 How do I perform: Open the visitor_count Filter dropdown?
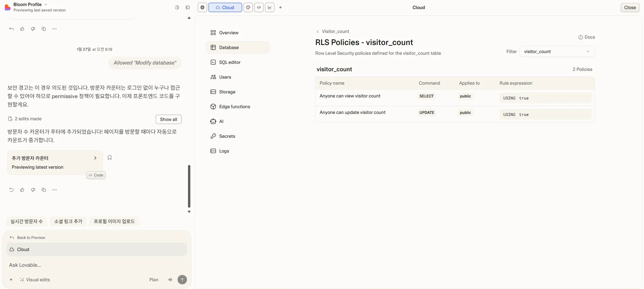[x=557, y=51]
